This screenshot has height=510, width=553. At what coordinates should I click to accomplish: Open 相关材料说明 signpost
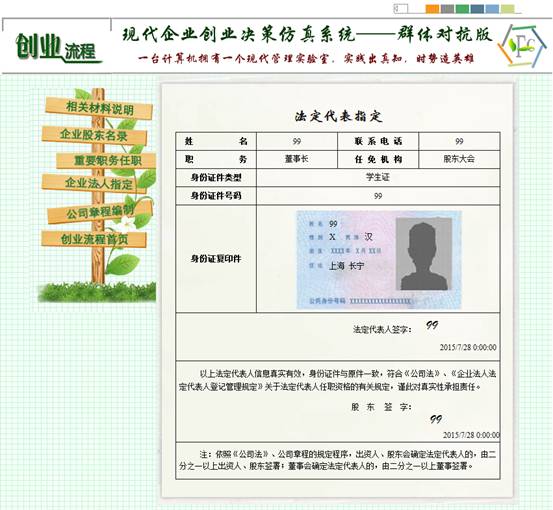coord(99,108)
